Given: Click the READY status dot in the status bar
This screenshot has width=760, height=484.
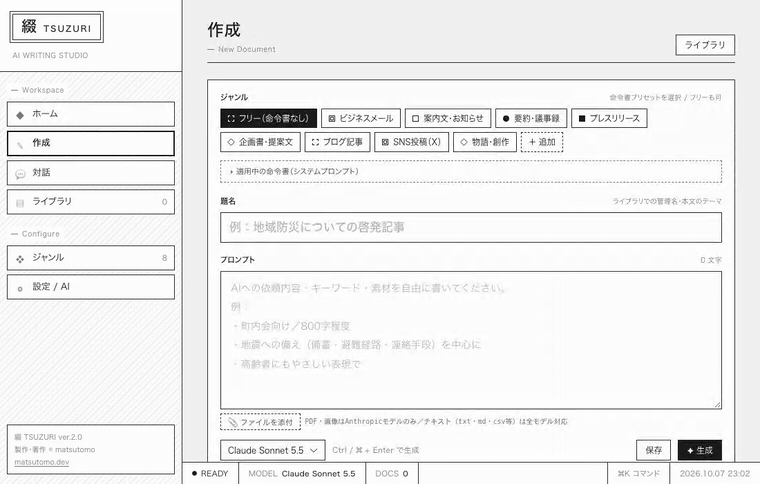Looking at the screenshot, I should pos(194,473).
